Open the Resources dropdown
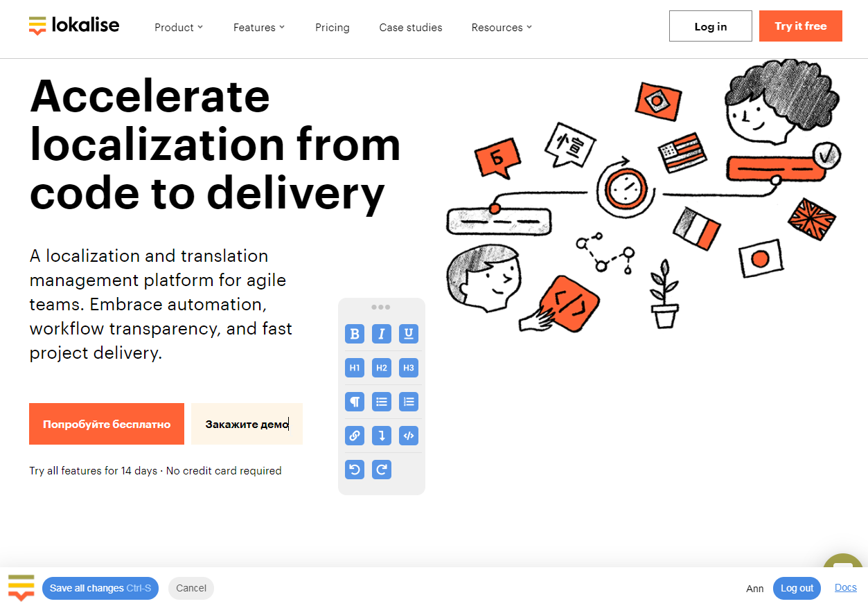The height and width of the screenshot is (606, 868). (x=501, y=27)
